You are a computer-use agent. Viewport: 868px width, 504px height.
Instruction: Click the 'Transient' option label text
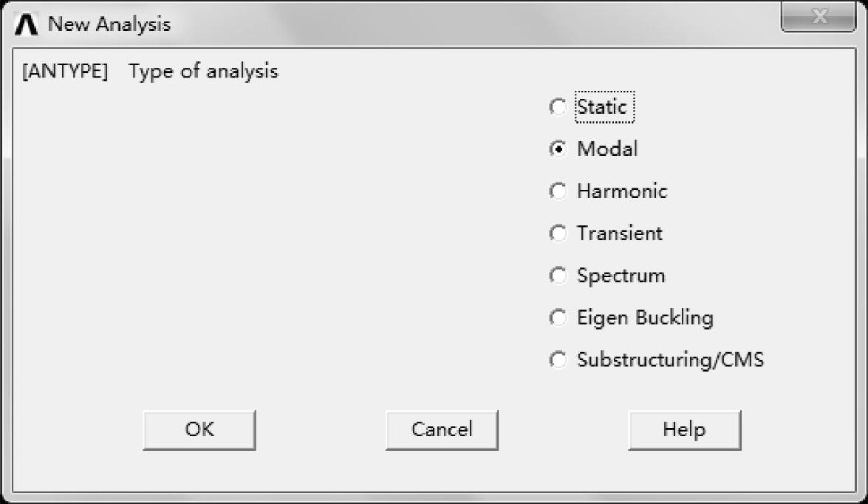tap(620, 234)
